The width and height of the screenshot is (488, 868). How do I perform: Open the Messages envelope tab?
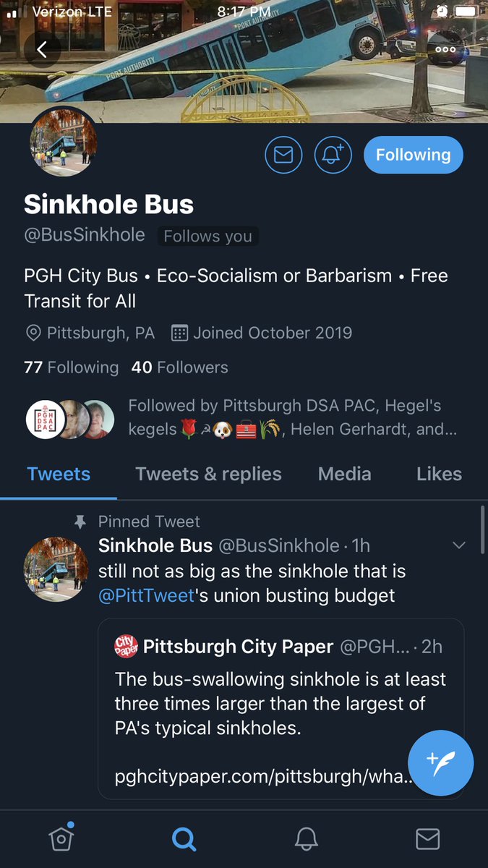[x=428, y=838]
